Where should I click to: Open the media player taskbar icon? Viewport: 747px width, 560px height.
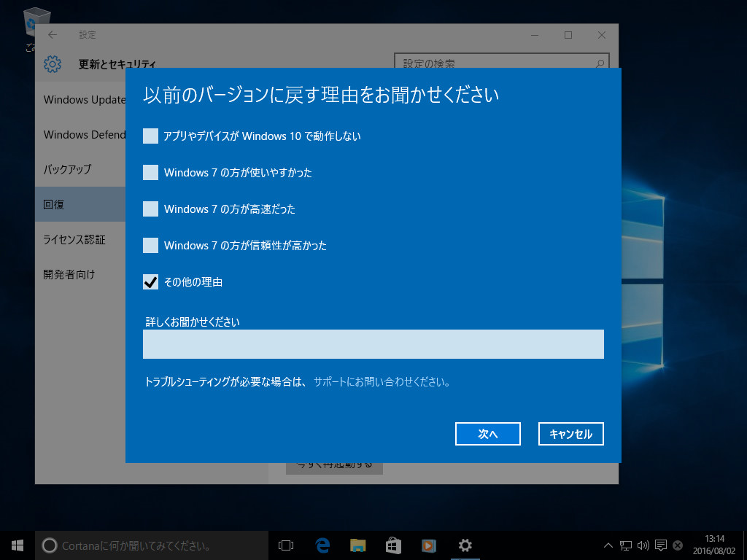(429, 545)
